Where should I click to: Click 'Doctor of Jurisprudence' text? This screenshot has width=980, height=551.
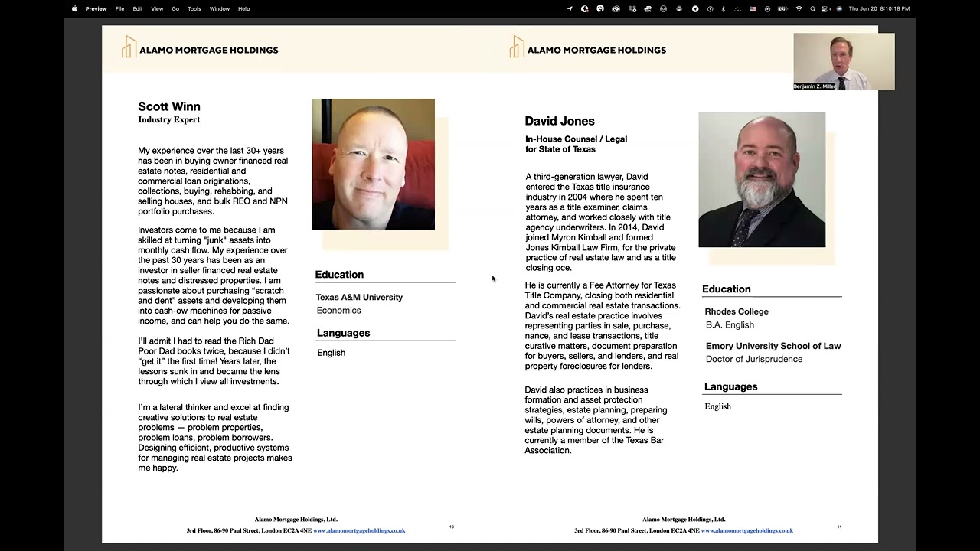[x=754, y=359]
